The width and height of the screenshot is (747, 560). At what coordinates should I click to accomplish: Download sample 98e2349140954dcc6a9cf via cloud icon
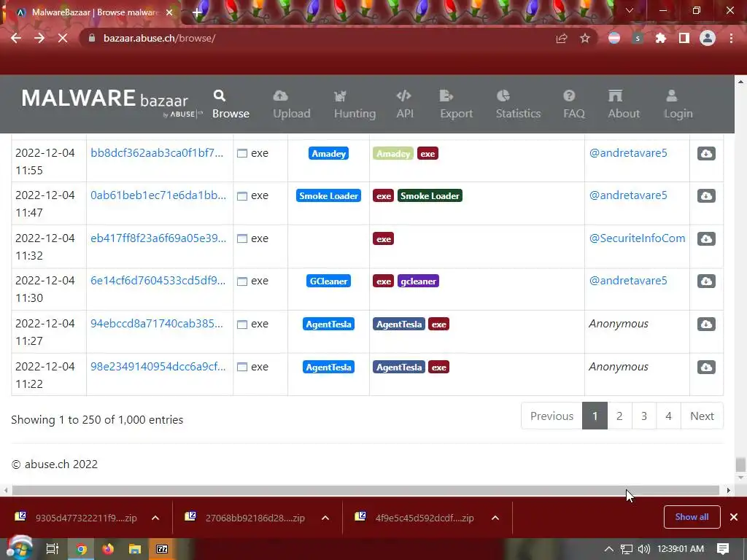point(706,367)
